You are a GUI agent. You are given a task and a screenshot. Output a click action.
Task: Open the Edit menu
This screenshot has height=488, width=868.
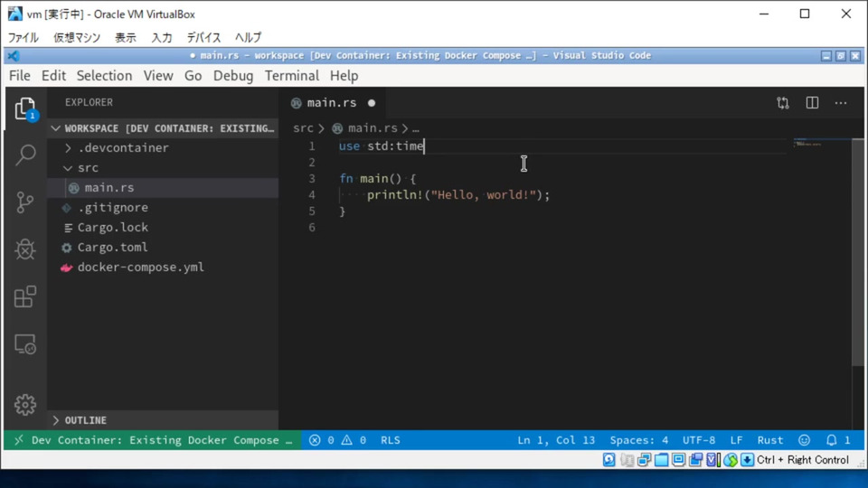[x=53, y=76]
